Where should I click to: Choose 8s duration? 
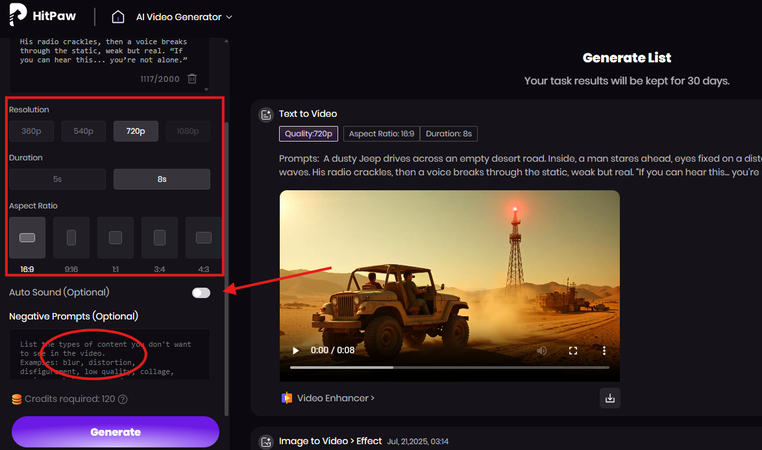[162, 179]
